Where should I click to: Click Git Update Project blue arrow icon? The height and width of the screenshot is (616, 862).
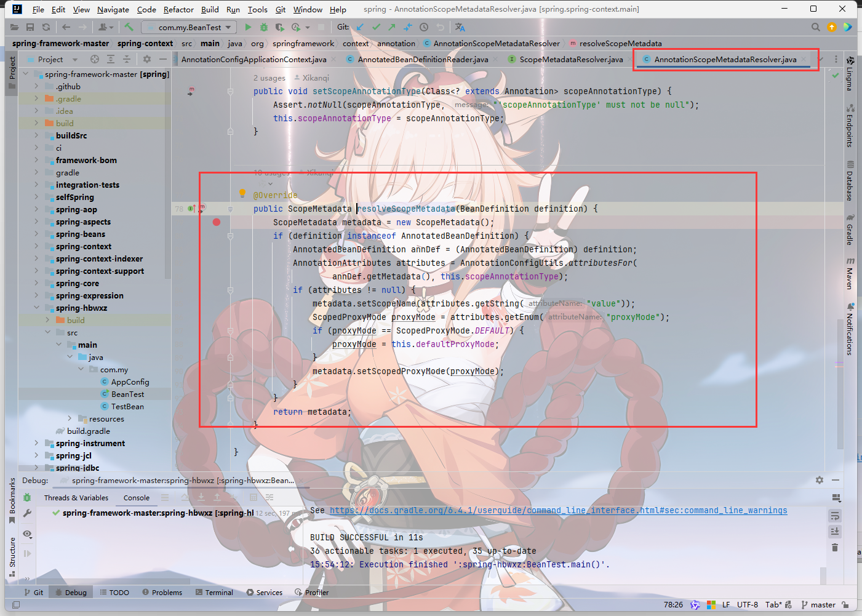click(x=360, y=27)
